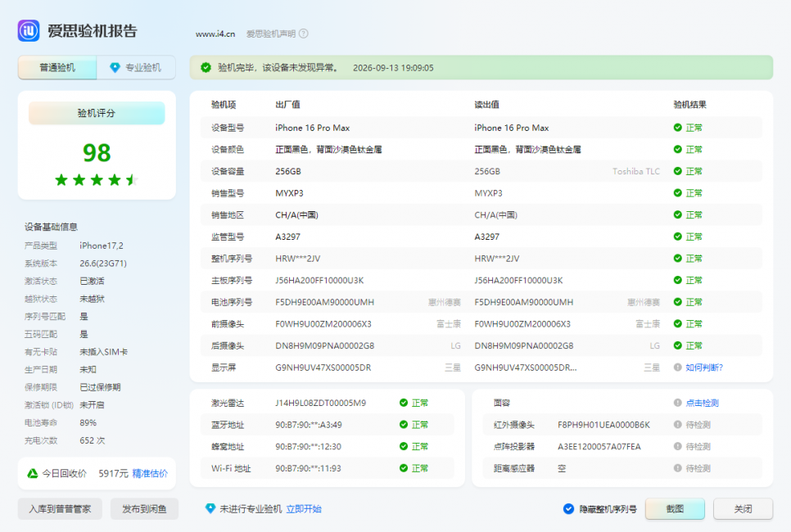Click green check icon in 主板序列号 row

click(x=678, y=280)
